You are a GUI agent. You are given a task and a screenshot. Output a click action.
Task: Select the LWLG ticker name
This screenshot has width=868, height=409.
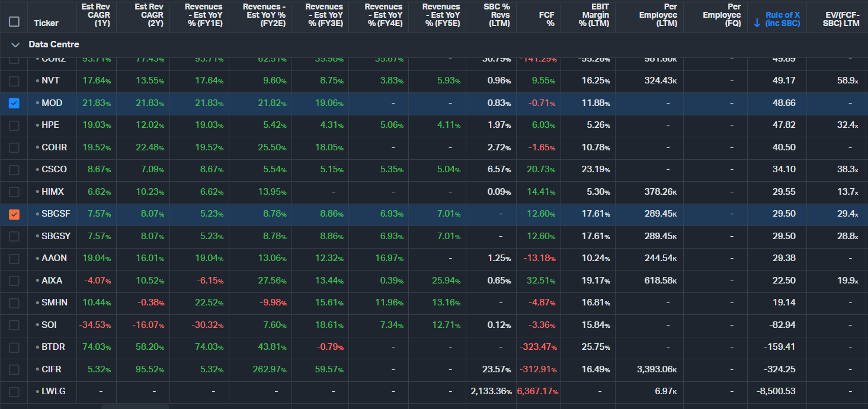53,391
